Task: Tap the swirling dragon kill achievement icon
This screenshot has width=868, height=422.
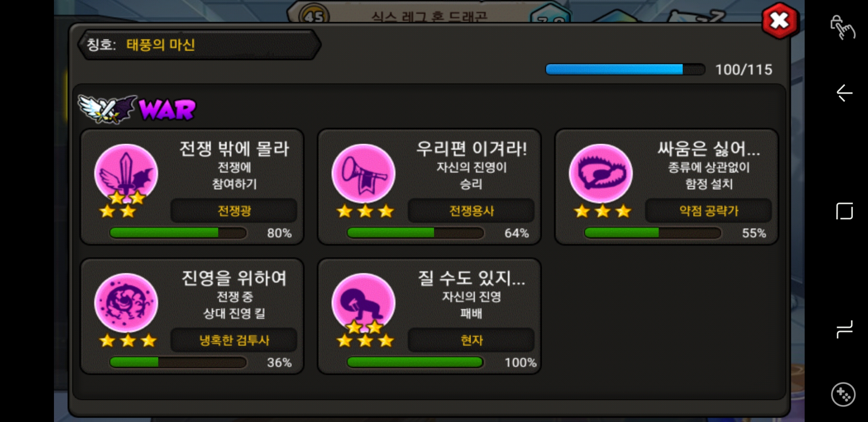Action: click(126, 302)
